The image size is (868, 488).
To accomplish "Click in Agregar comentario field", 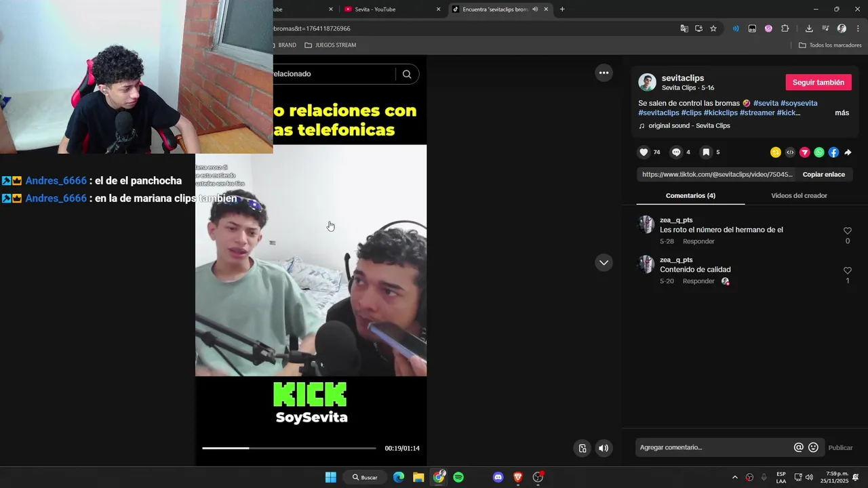I will (715, 447).
